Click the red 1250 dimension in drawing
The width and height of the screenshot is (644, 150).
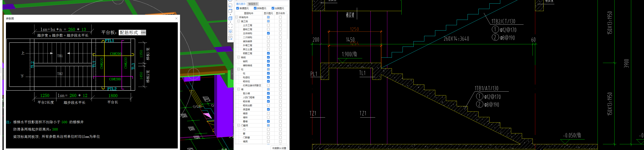click(x=355, y=29)
